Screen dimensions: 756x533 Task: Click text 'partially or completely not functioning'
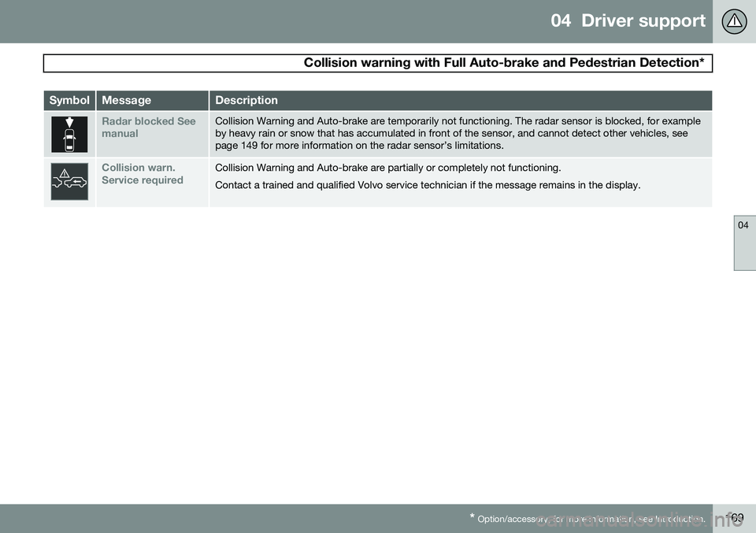point(475,168)
